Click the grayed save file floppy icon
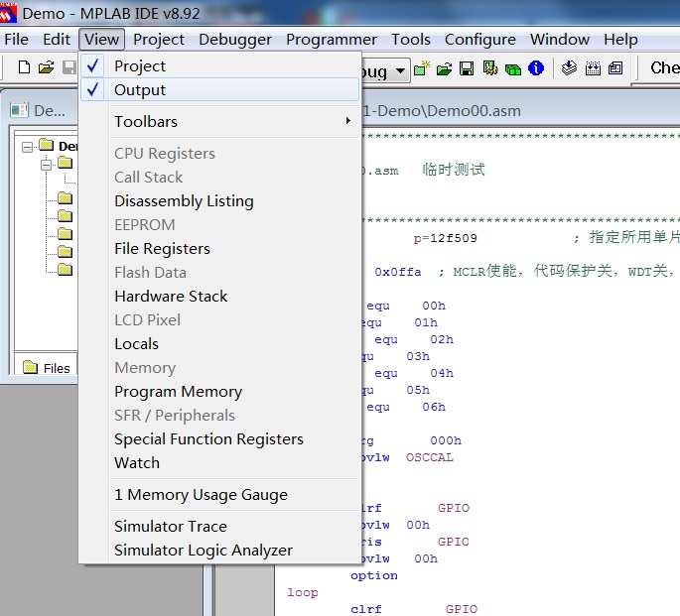Image resolution: width=680 pixels, height=616 pixels. click(69, 67)
